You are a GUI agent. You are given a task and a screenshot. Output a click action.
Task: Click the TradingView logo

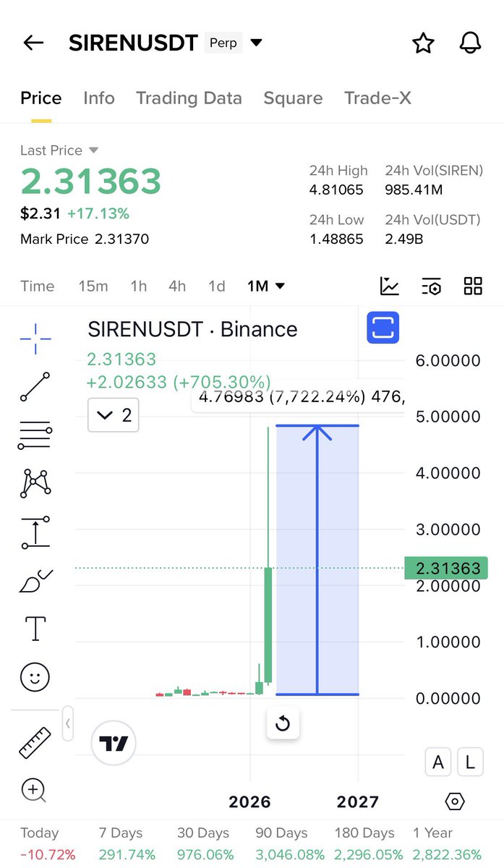point(114,743)
